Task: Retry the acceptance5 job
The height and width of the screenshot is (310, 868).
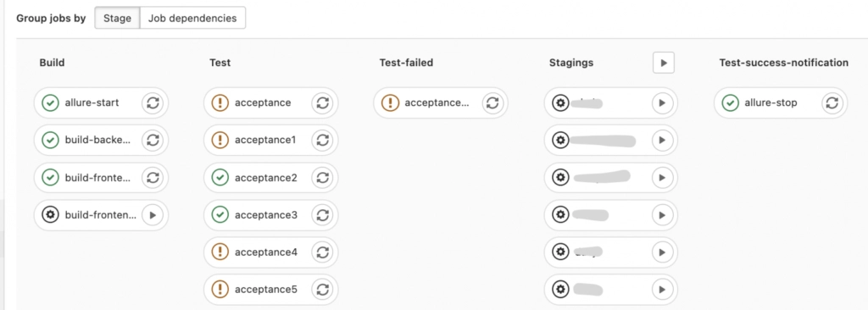Action: (323, 290)
